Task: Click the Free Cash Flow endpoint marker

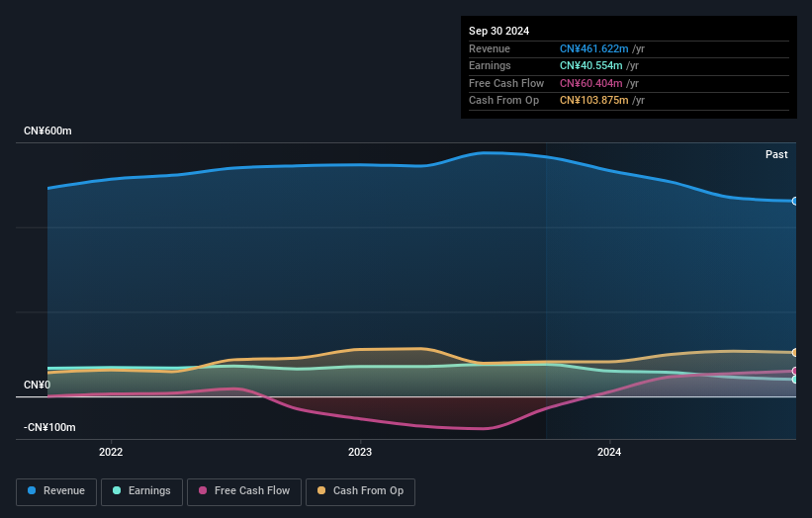Action: pos(795,371)
